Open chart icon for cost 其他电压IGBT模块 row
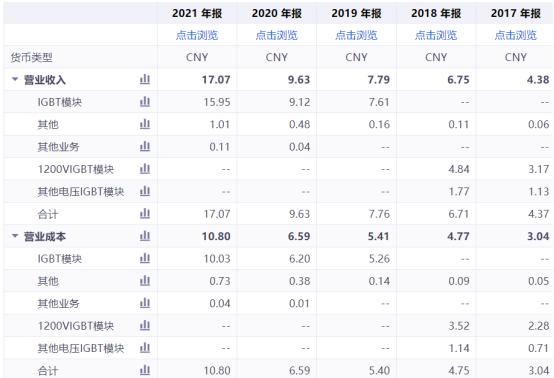Viewport: 554px width, 378px height. click(x=145, y=348)
